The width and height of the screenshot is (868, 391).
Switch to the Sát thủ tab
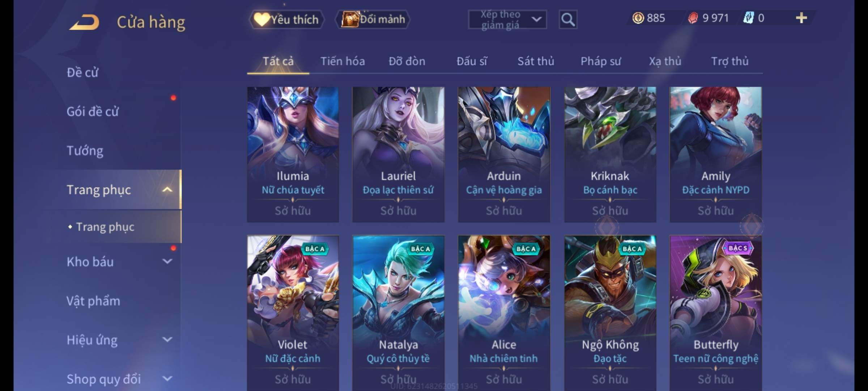[536, 61]
